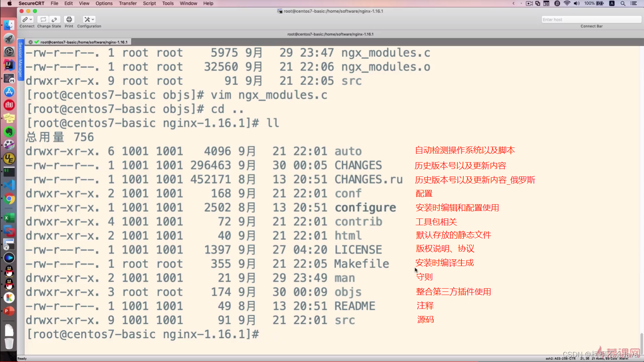Open Finder from the dock
Viewport: 644px width, 362px height.
[x=9, y=25]
